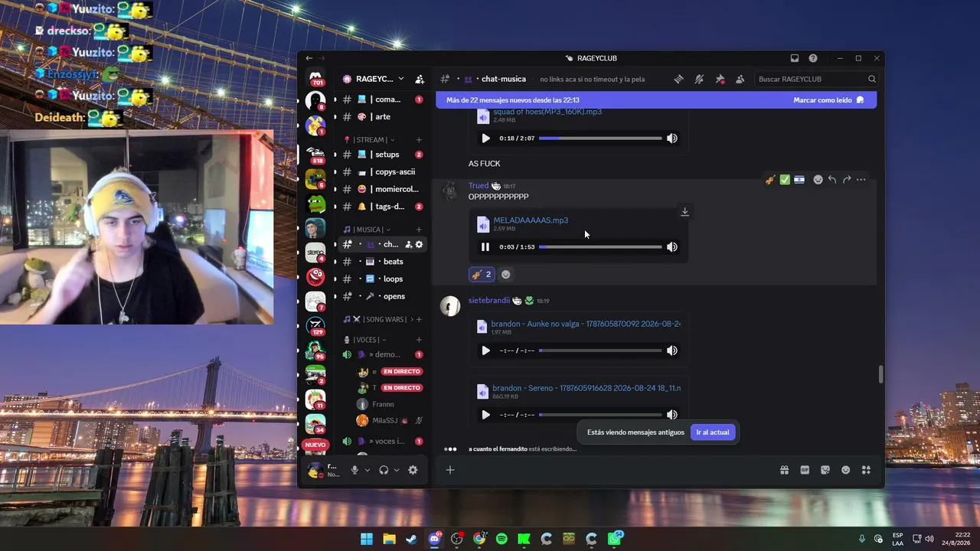Screen dimensions: 980x551
Task: Open the attachment plus button in the message box
Action: pos(450,470)
